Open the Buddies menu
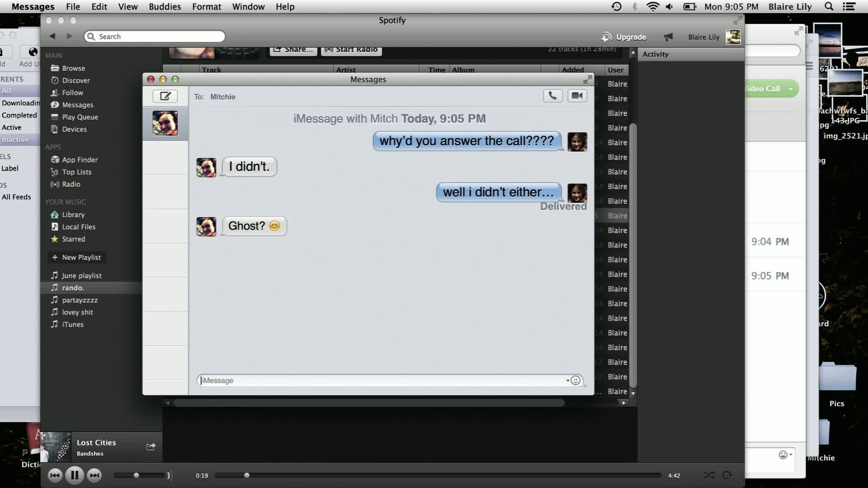The height and width of the screenshot is (488, 868). tap(165, 7)
